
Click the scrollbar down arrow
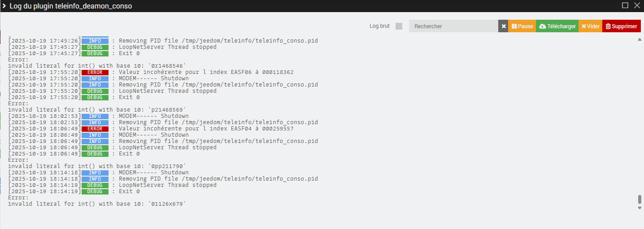pos(639,208)
